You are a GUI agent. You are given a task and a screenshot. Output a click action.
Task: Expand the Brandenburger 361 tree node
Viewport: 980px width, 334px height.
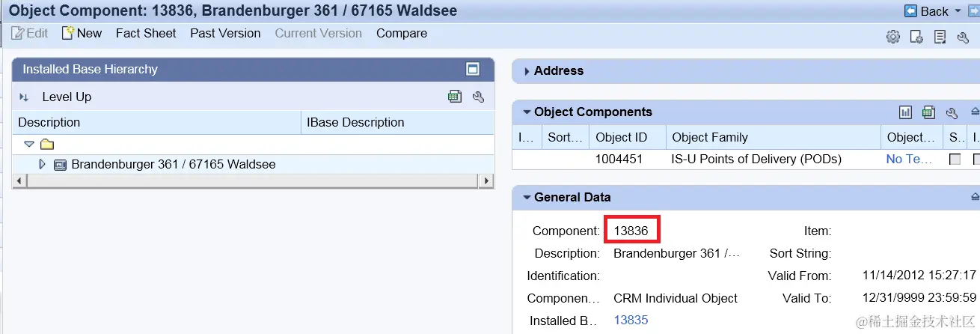43,164
